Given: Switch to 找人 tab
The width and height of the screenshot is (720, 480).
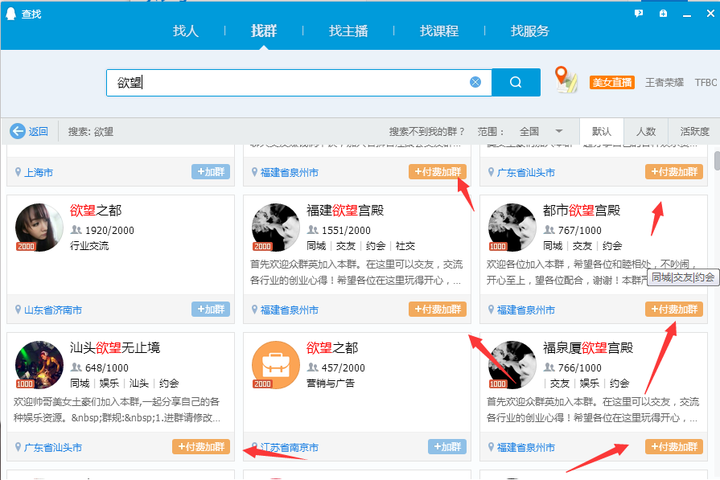Looking at the screenshot, I should [x=186, y=31].
